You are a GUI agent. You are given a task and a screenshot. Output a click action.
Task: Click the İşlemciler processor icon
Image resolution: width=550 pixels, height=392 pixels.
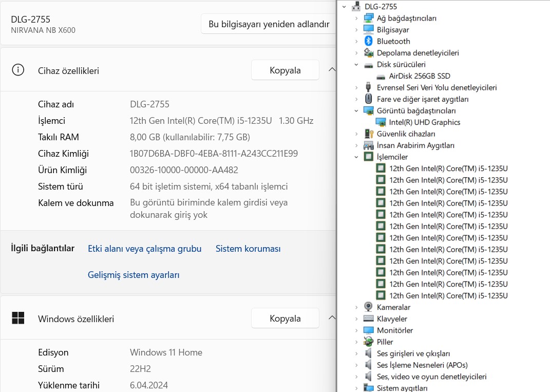pos(368,157)
